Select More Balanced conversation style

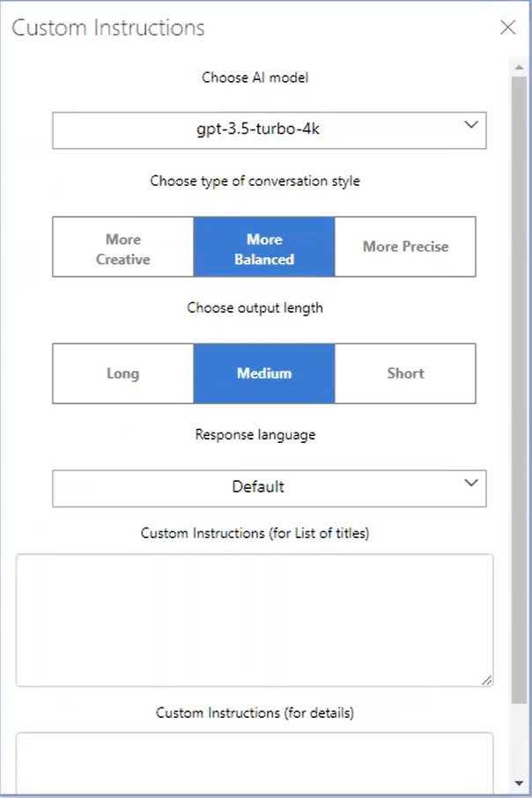[x=264, y=247]
